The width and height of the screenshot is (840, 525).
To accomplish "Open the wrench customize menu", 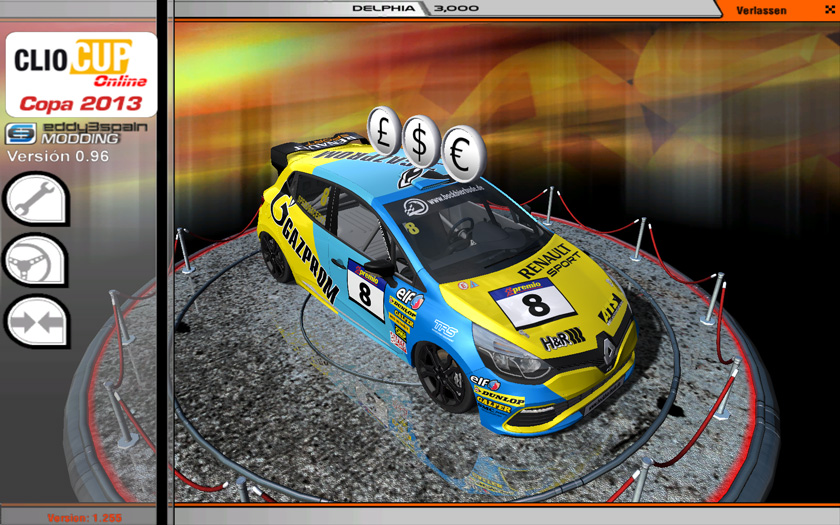I will click(35, 199).
